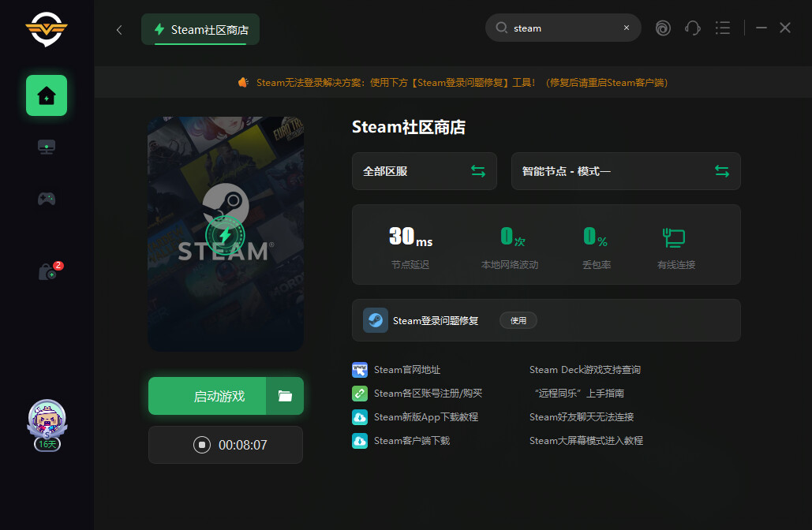Open the 全部区服 region selector

tap(424, 171)
